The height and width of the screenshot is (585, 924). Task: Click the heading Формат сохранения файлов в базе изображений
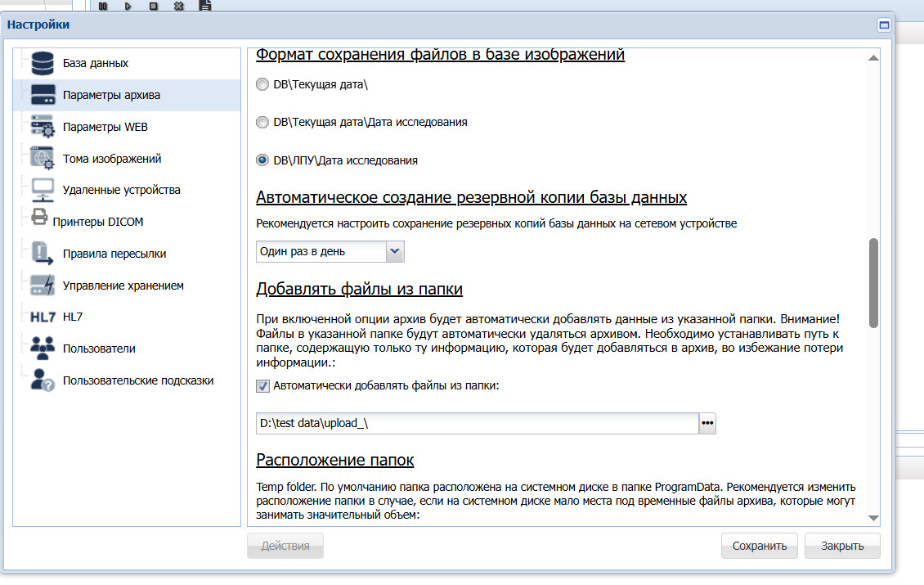pos(440,54)
